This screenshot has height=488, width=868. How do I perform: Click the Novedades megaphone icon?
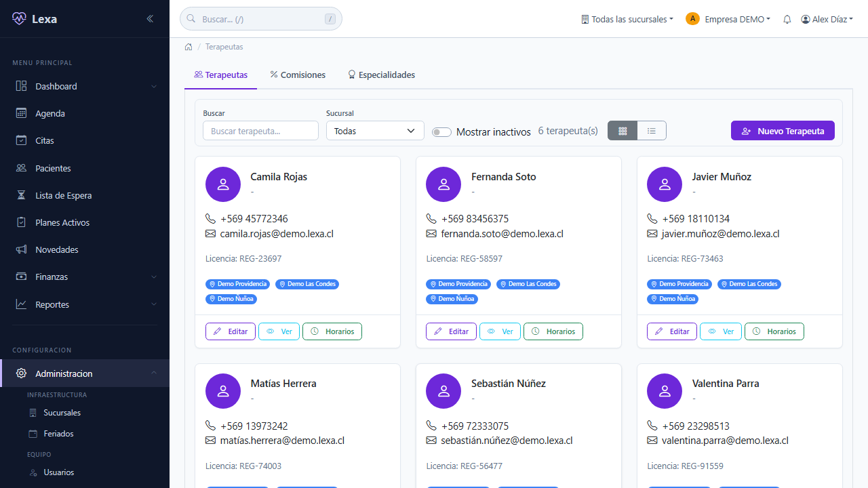[x=22, y=249]
